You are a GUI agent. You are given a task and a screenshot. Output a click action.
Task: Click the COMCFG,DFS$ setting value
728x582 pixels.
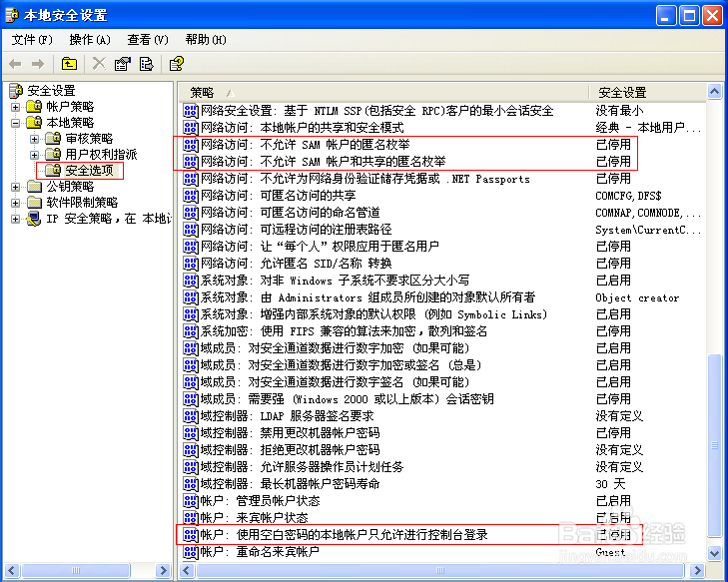[628, 196]
